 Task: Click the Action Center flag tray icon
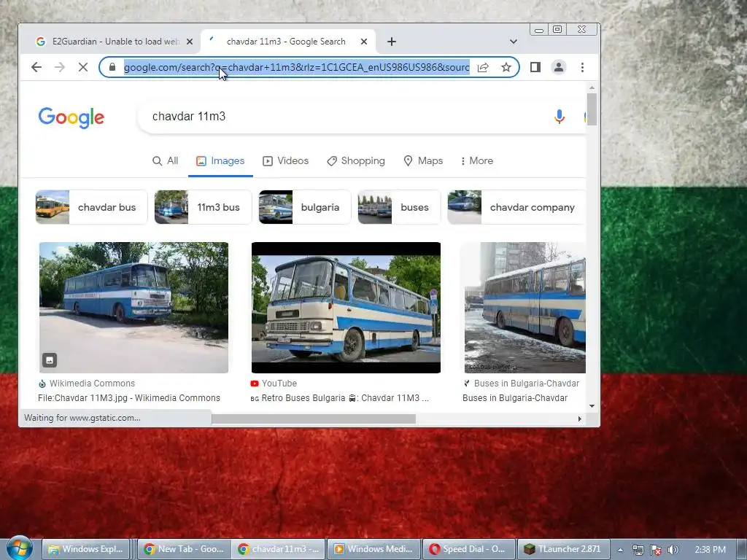(656, 550)
